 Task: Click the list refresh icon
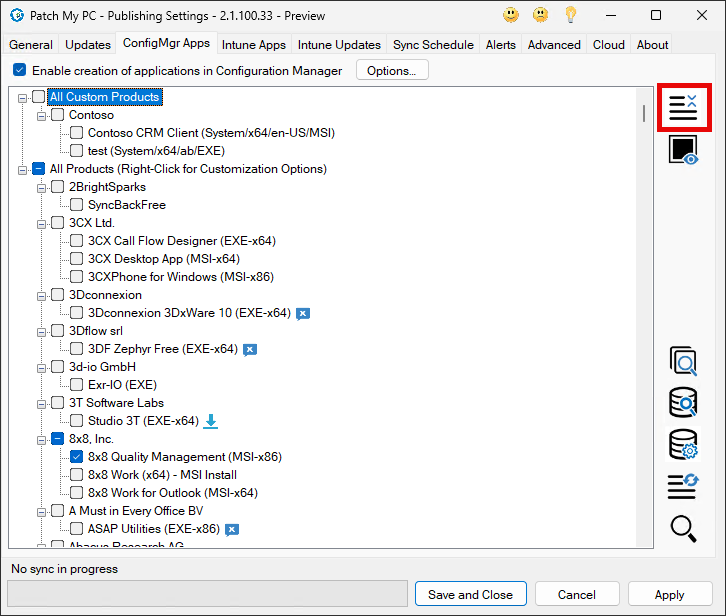click(x=683, y=486)
